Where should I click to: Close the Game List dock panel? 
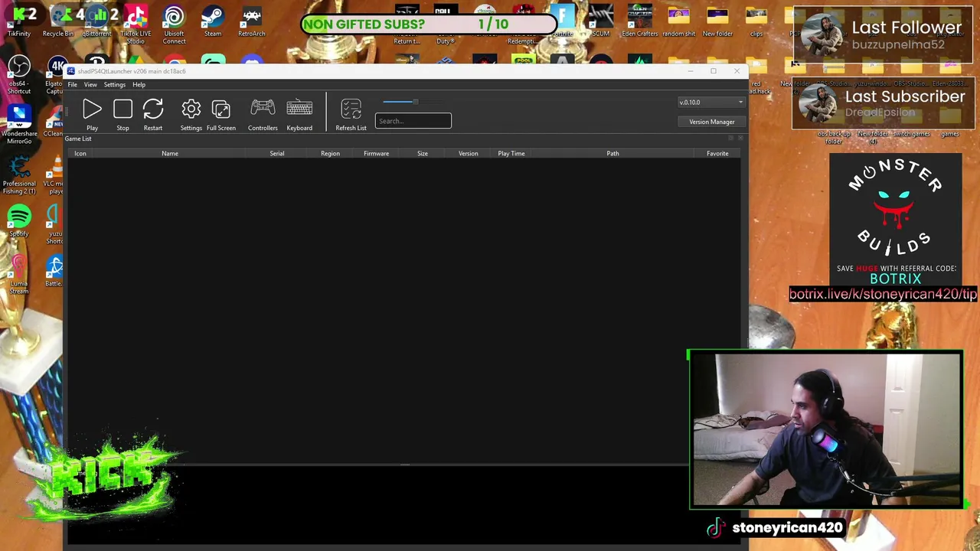(740, 139)
